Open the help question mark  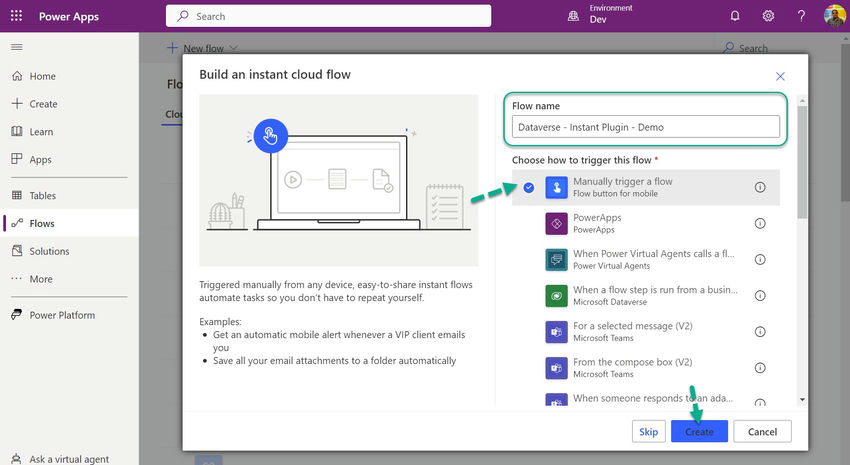801,16
